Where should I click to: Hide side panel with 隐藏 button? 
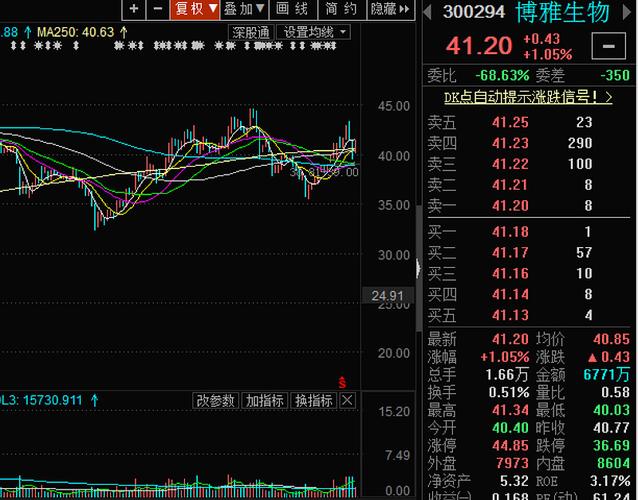click(390, 9)
